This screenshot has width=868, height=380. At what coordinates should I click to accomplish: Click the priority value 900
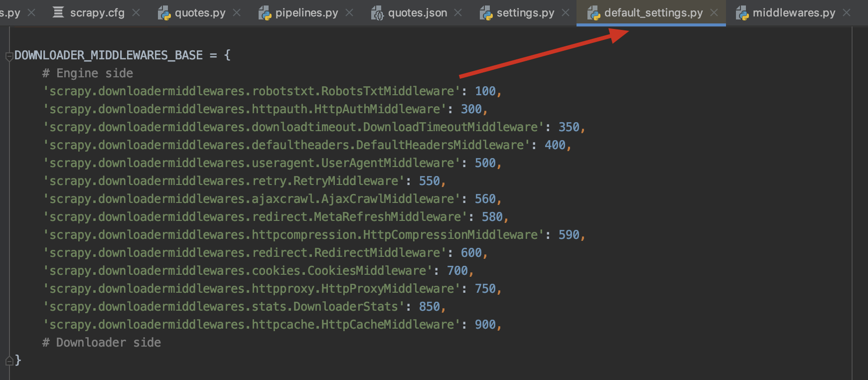pyautogui.click(x=485, y=325)
